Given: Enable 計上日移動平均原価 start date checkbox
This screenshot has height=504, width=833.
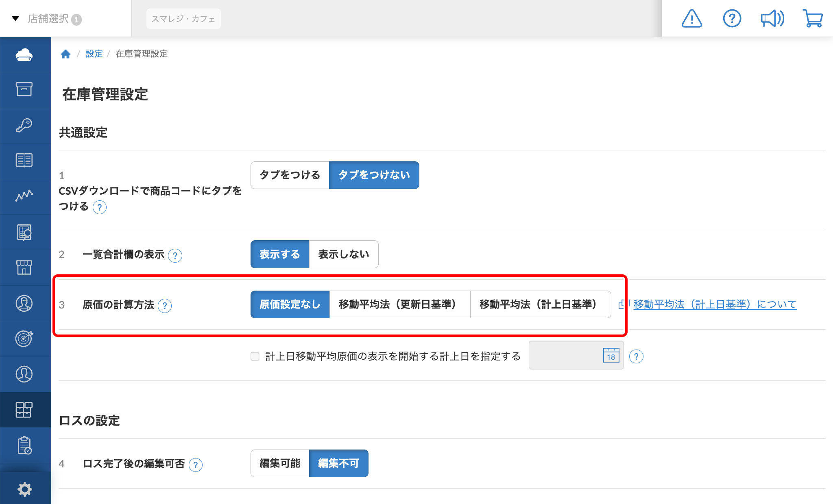Looking at the screenshot, I should [x=255, y=356].
